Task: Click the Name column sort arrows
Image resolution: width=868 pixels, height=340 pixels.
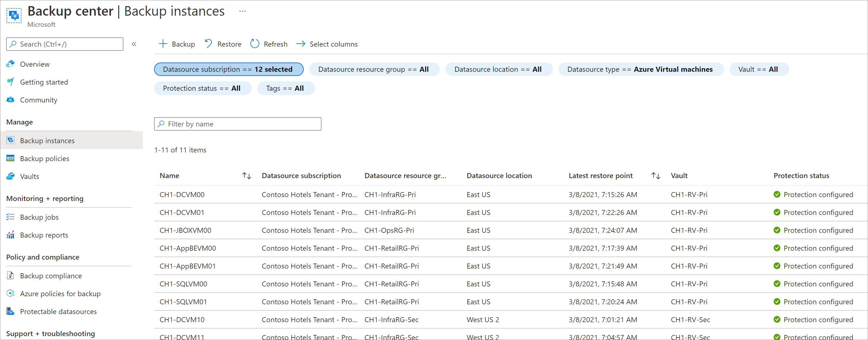Action: pos(248,175)
